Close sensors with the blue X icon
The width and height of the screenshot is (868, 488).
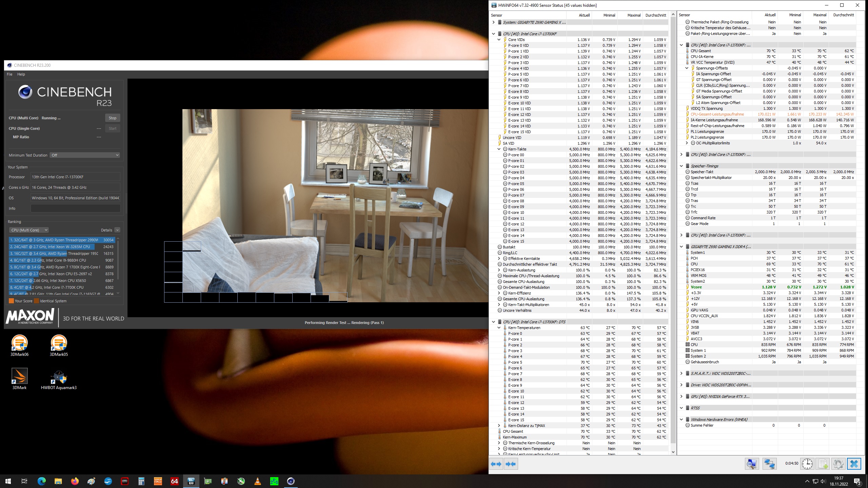tap(854, 464)
